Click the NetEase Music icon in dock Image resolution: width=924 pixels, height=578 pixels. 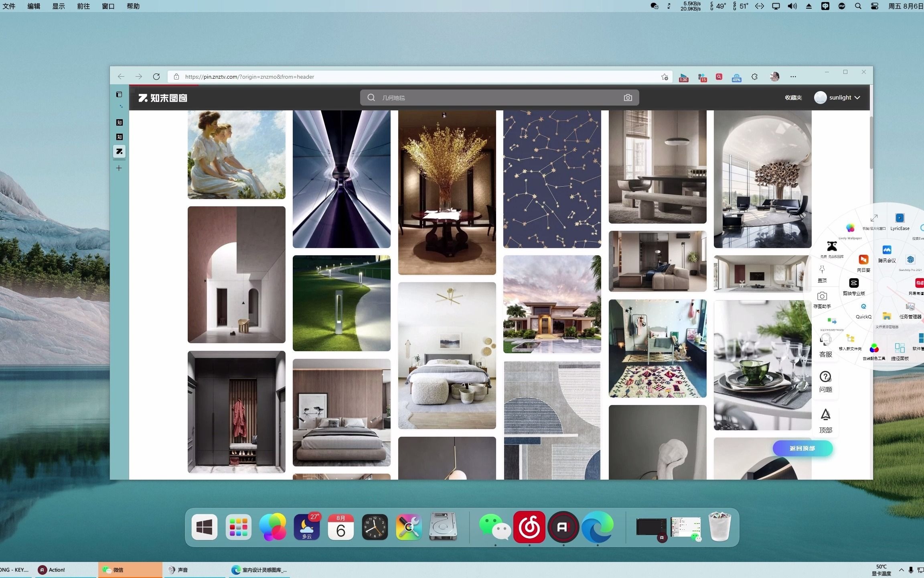[529, 527]
